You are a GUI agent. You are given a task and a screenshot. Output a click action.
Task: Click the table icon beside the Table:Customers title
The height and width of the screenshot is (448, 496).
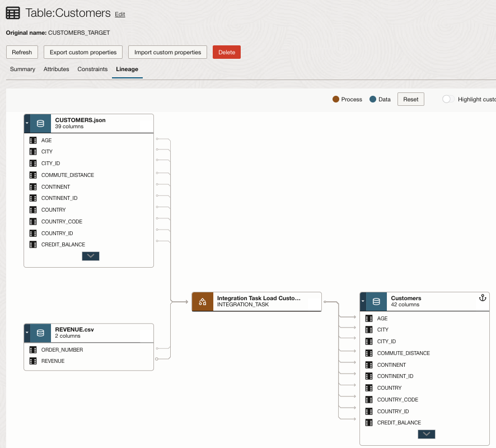pos(13,13)
